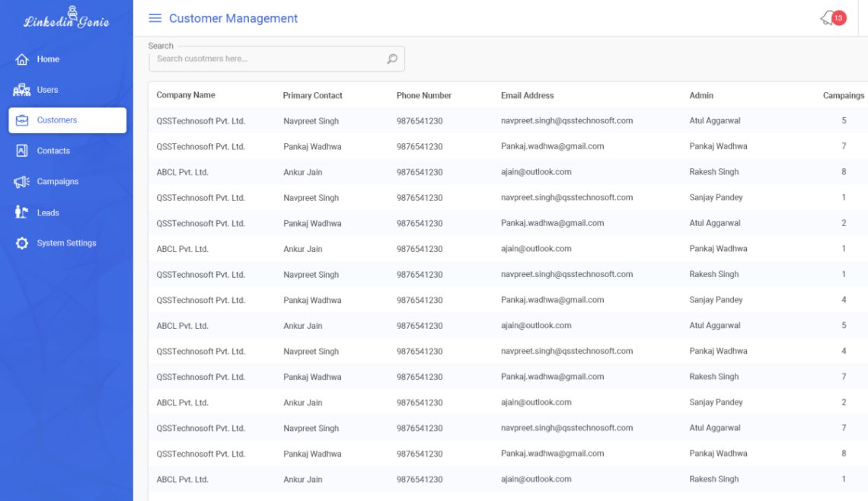
Task: Click the search magnifier icon
Action: click(x=392, y=59)
